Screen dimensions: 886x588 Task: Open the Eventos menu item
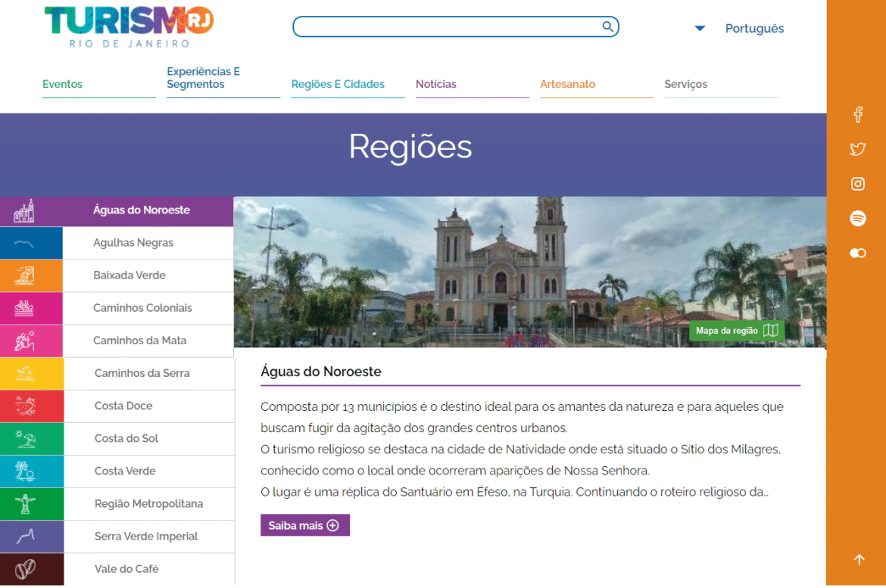[62, 84]
